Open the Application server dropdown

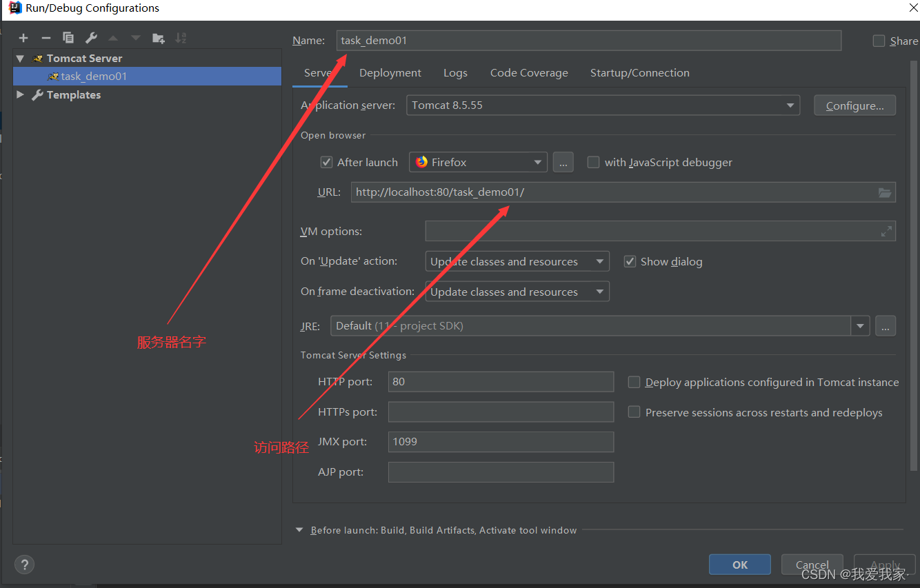coord(603,105)
